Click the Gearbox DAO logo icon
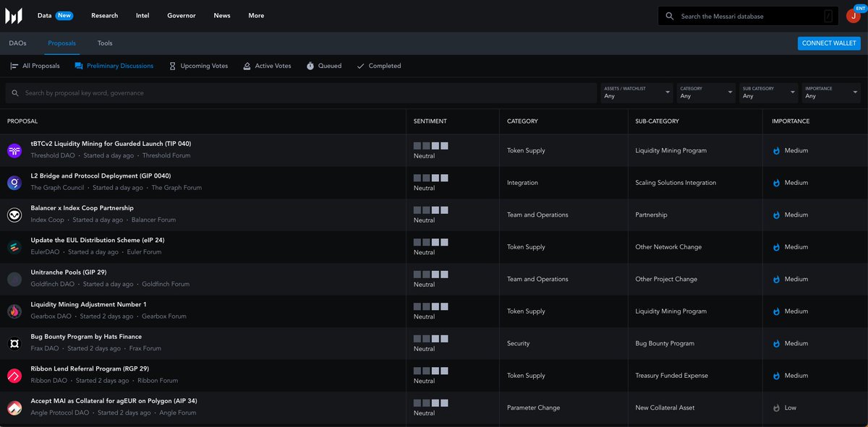Image resolution: width=868 pixels, height=427 pixels. [14, 311]
